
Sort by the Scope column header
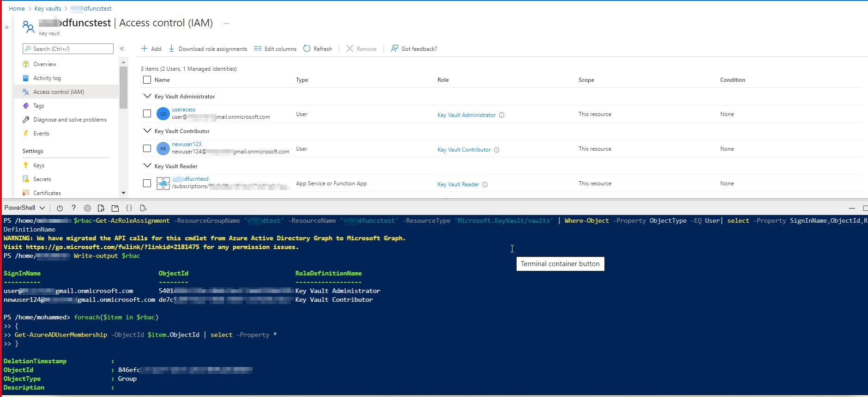pos(586,80)
